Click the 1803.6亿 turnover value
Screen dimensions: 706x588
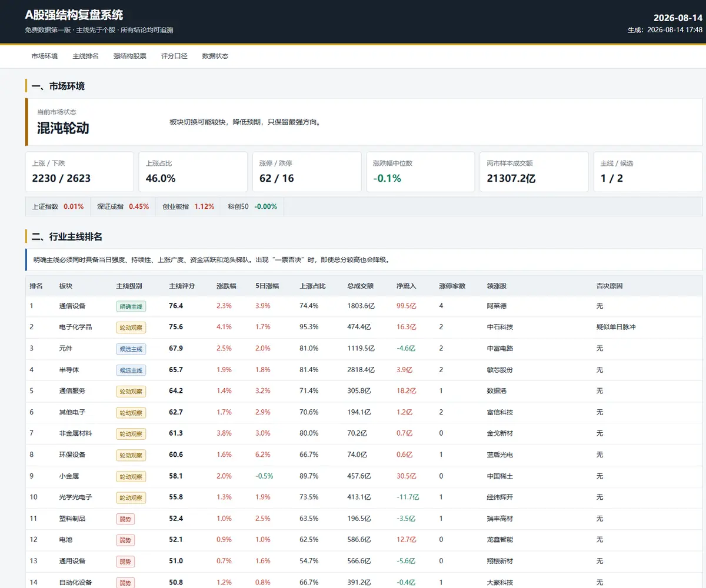[x=361, y=306]
